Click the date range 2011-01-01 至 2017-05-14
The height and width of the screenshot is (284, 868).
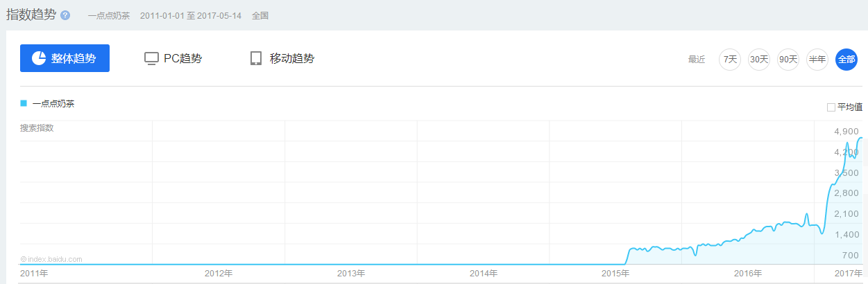pos(191,15)
